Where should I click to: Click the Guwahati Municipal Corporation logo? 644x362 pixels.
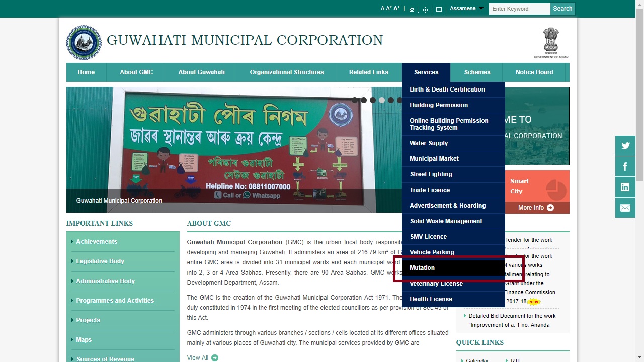point(84,43)
